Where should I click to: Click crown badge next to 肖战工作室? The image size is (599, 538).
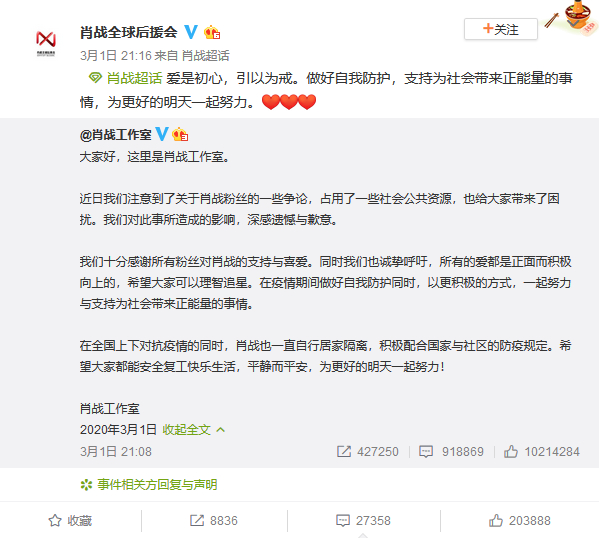click(180, 134)
